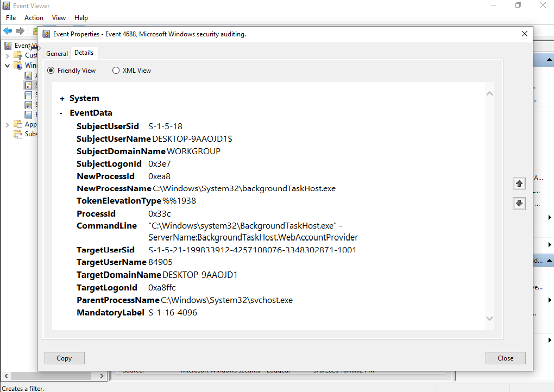Click the Event Viewer root node icon
Screen dimensions: 554x392
8,46
